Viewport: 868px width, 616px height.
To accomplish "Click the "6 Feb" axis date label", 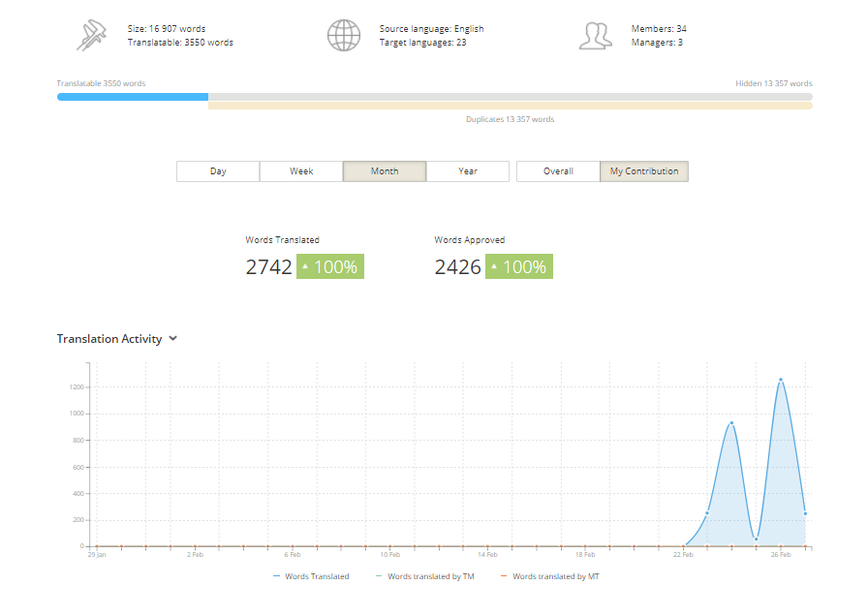I will click(293, 555).
